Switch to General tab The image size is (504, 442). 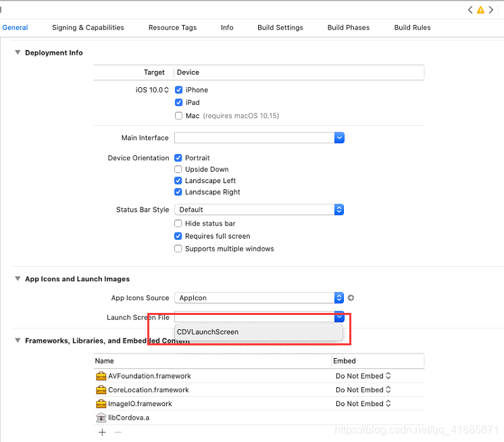(15, 28)
